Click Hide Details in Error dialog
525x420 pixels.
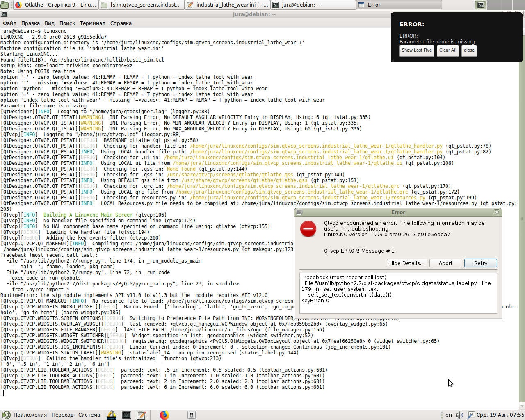(x=407, y=263)
